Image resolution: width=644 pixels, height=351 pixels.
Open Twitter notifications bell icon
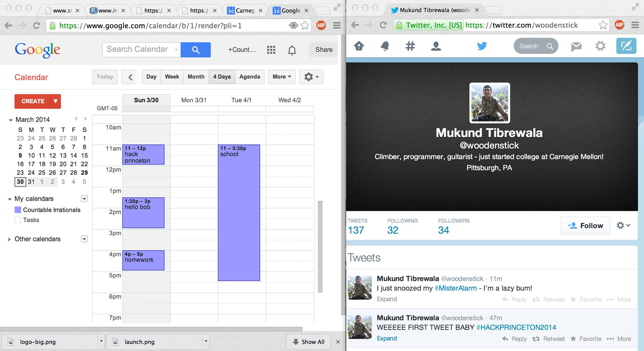[x=384, y=46]
